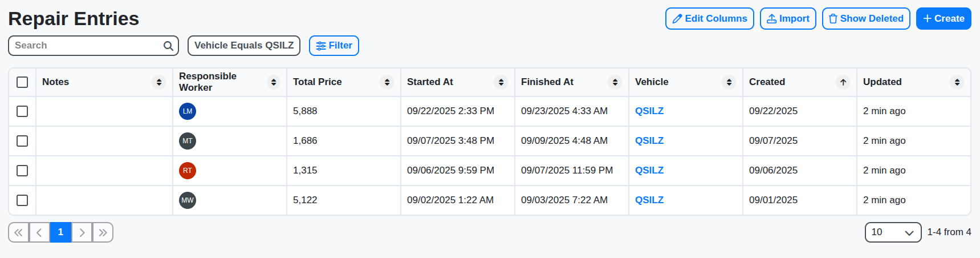Sort by the Notes column icon
The width and height of the screenshot is (980, 258).
[x=159, y=82]
